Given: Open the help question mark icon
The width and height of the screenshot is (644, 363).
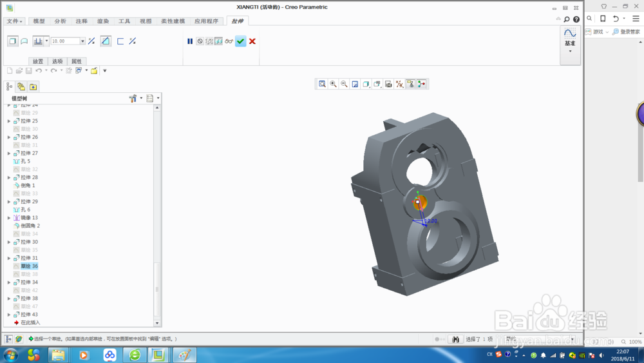Looking at the screenshot, I should [x=576, y=19].
